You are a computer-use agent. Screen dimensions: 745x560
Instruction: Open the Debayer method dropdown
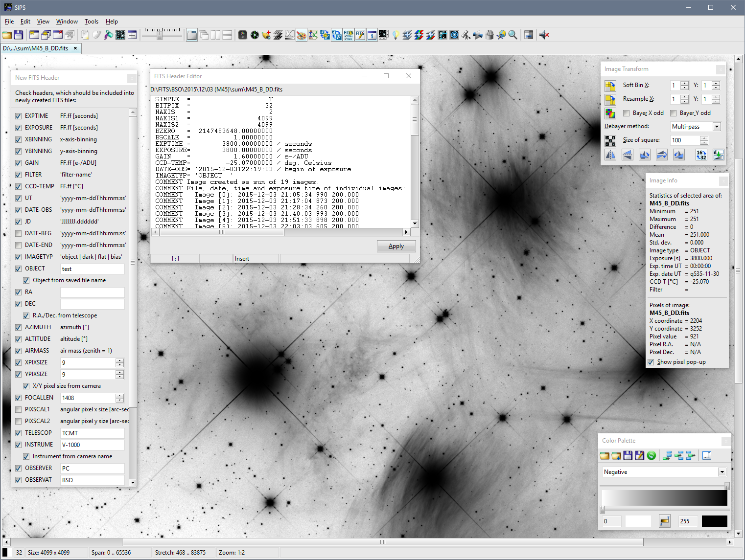click(717, 127)
